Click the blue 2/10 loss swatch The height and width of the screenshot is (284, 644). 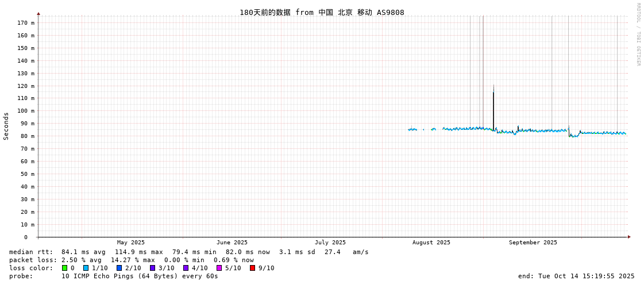click(x=119, y=268)
